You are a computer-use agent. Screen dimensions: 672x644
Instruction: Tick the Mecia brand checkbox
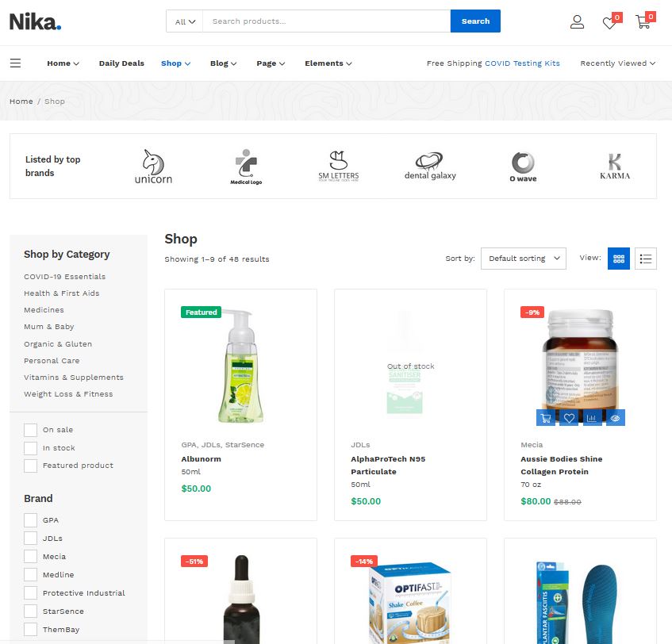[30, 556]
